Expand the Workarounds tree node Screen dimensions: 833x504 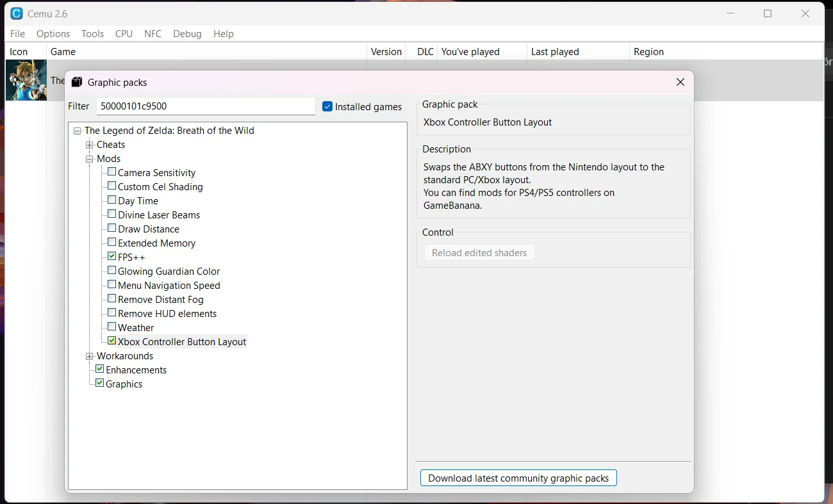tap(90, 356)
